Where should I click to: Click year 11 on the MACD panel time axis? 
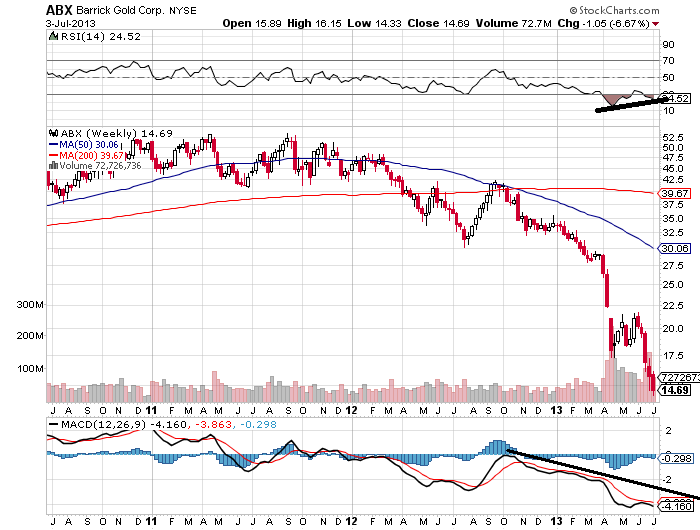[151, 522]
